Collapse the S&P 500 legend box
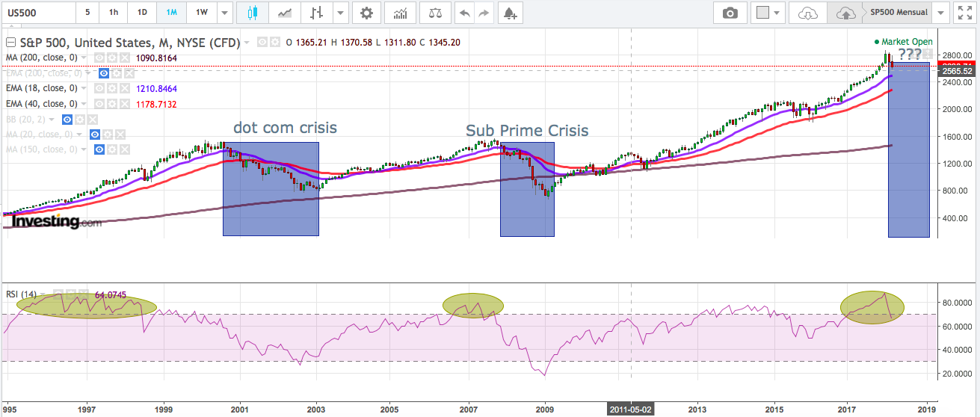Image resolution: width=980 pixels, height=417 pixels. [10, 43]
